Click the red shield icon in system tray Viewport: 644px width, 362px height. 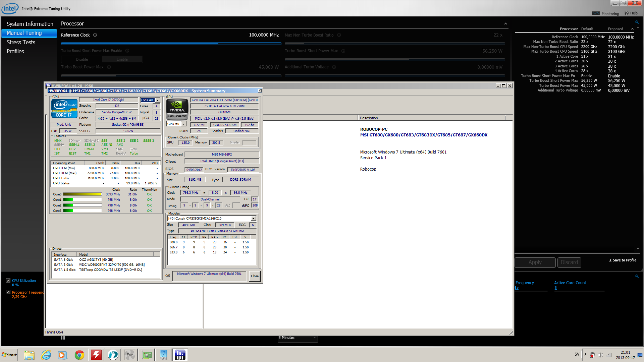coord(592,355)
